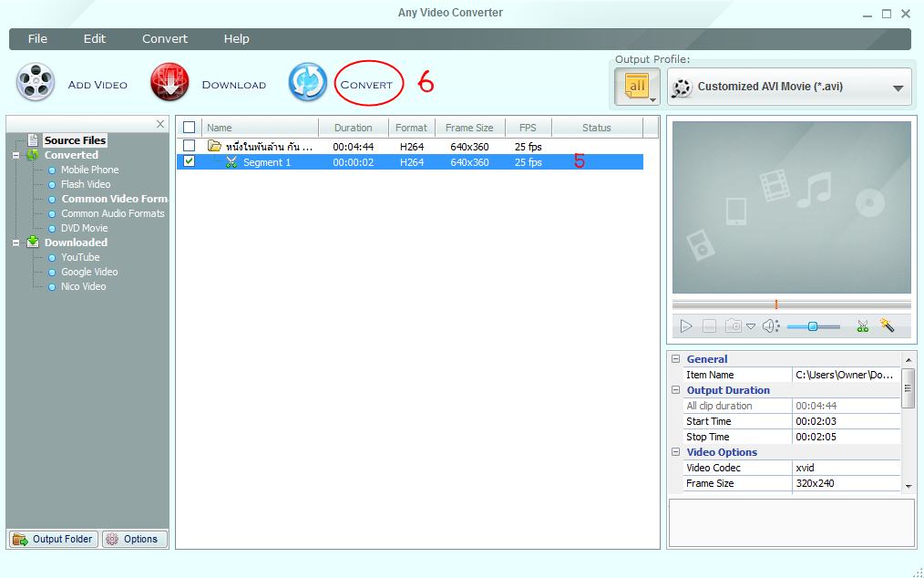
Task: Click the video preview area
Action: (x=791, y=207)
